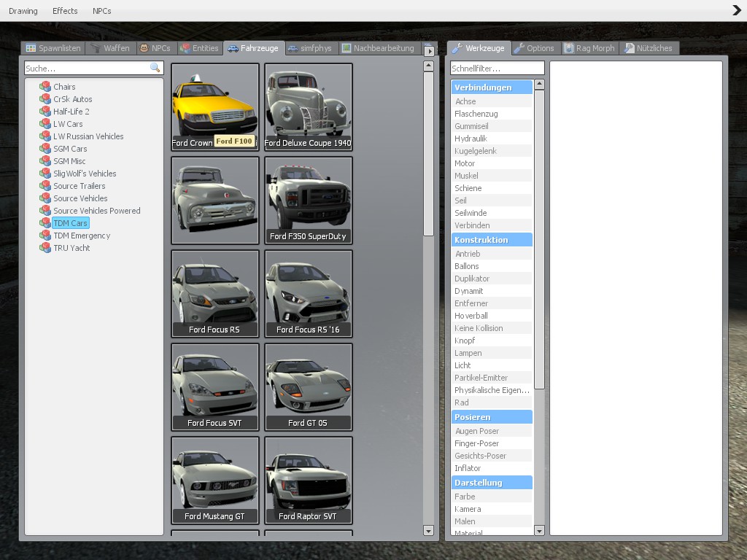Open the TDM Emergency category
The width and height of the screenshot is (747, 560).
pos(81,236)
